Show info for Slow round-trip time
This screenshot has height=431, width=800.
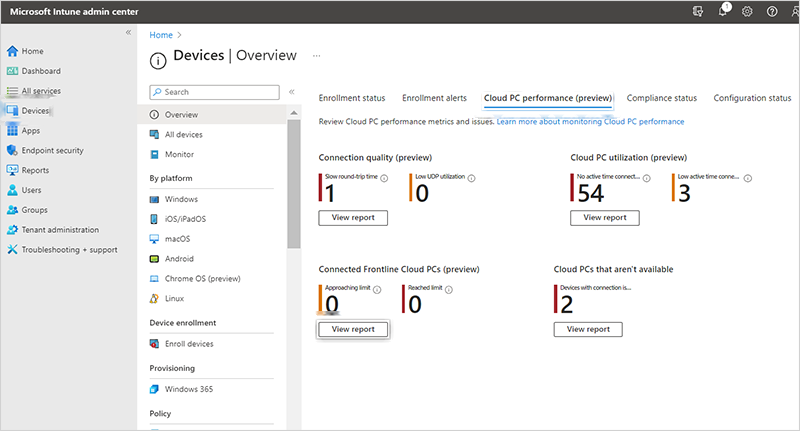tap(384, 179)
